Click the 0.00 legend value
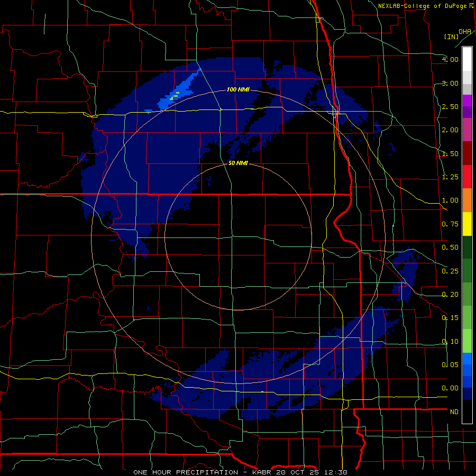476x476 pixels. 450,388
